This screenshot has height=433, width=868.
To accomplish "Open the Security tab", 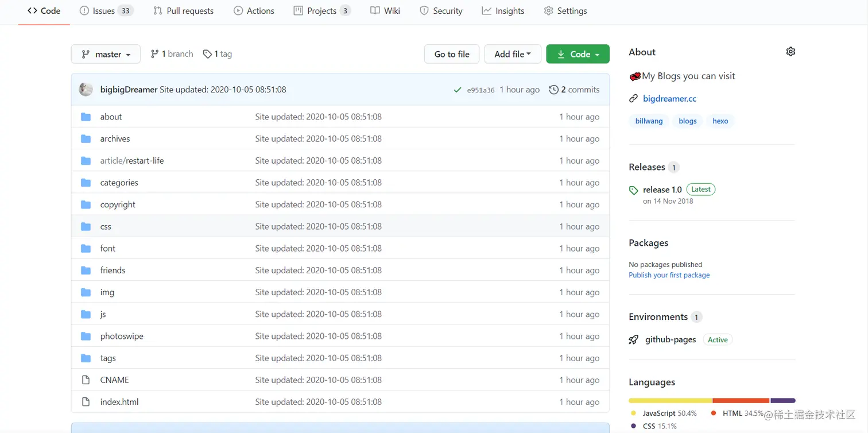I will coord(441,11).
